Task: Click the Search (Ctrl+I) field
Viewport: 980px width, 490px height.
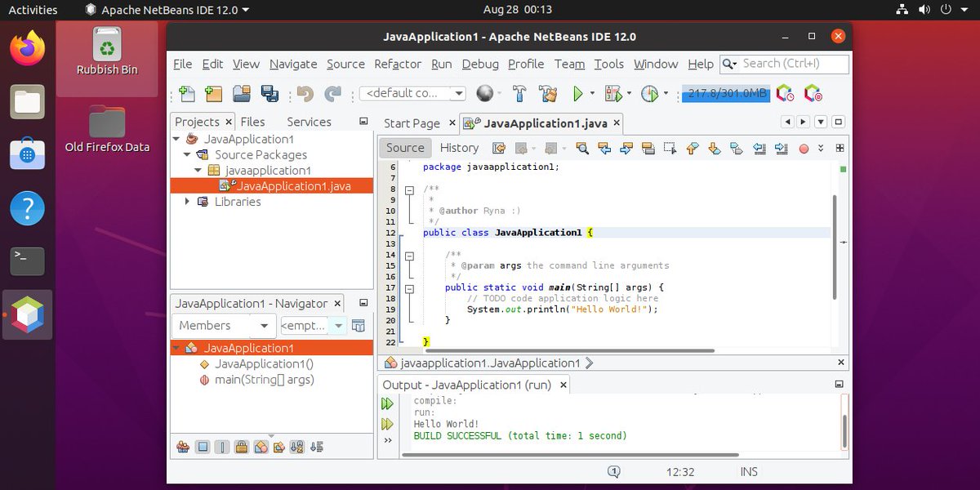Action: pyautogui.click(x=785, y=64)
